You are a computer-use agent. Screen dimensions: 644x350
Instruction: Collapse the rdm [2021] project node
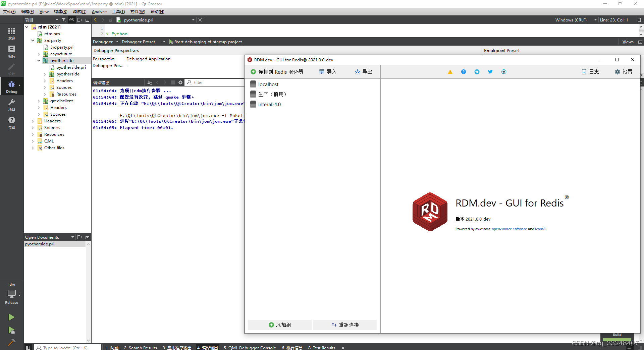point(27,27)
